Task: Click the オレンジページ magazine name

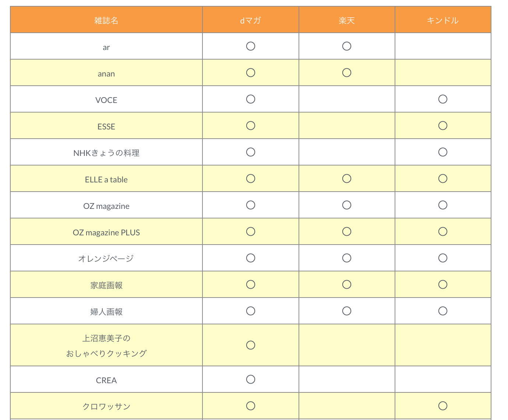Action: [x=106, y=259]
